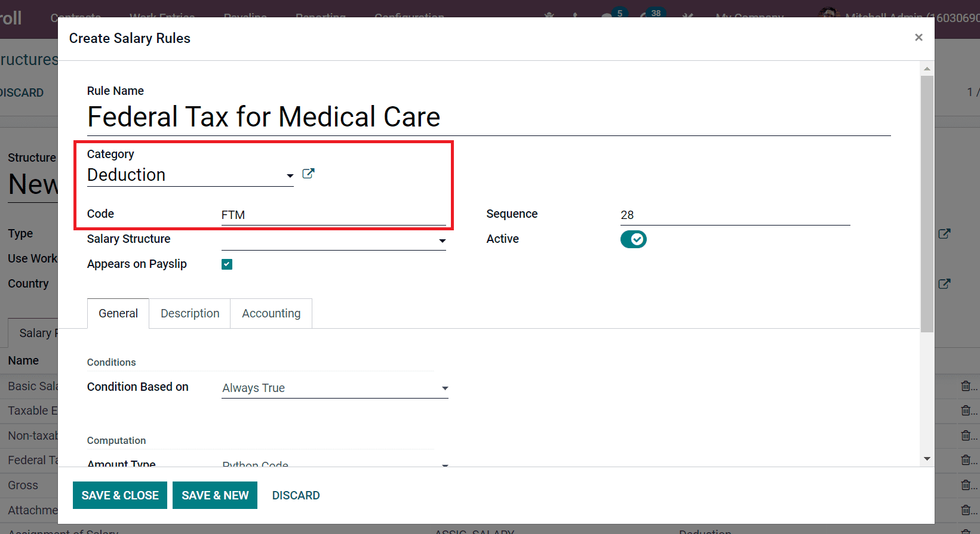This screenshot has height=534, width=980.
Task: Switch to the Accounting tab
Action: point(271,313)
